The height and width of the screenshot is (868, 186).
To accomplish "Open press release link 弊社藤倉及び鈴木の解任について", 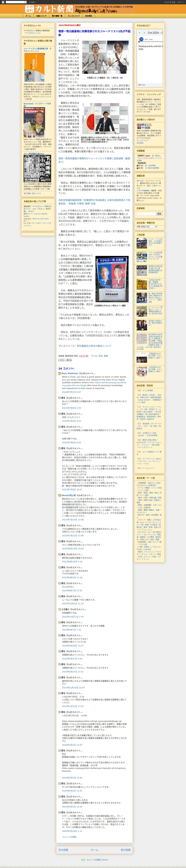I will click(94, 346).
